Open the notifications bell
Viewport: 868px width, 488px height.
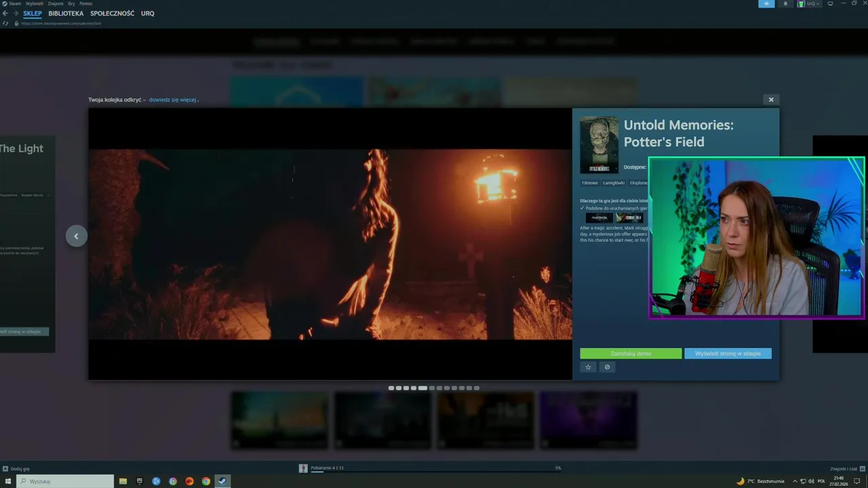click(x=785, y=3)
